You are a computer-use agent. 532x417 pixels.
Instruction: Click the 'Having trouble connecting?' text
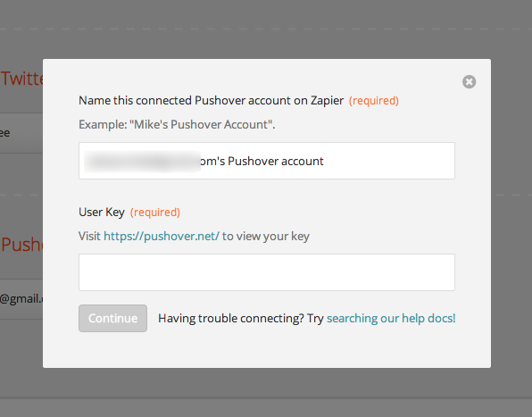point(230,318)
